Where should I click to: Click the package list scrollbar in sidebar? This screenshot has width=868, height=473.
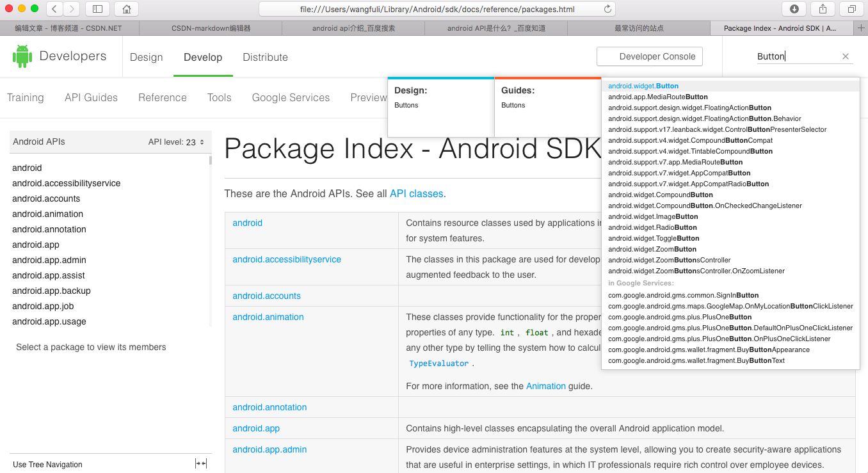(211, 160)
